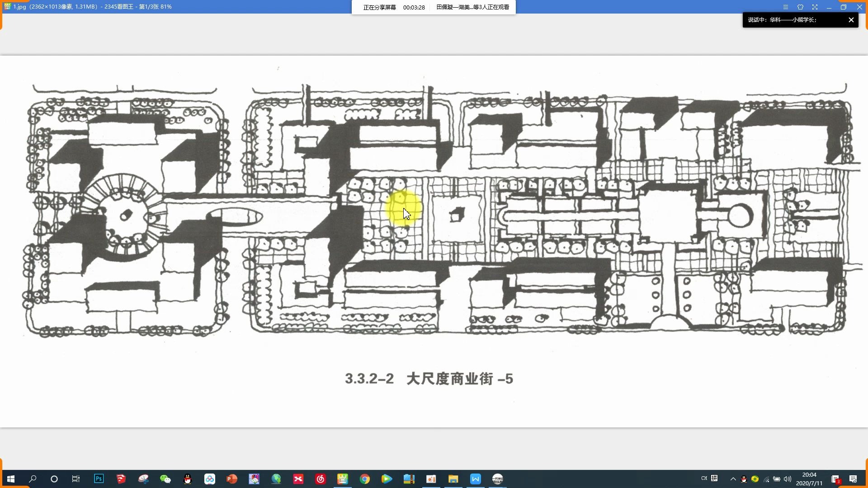Open the meeting hamburger menu

[785, 7]
